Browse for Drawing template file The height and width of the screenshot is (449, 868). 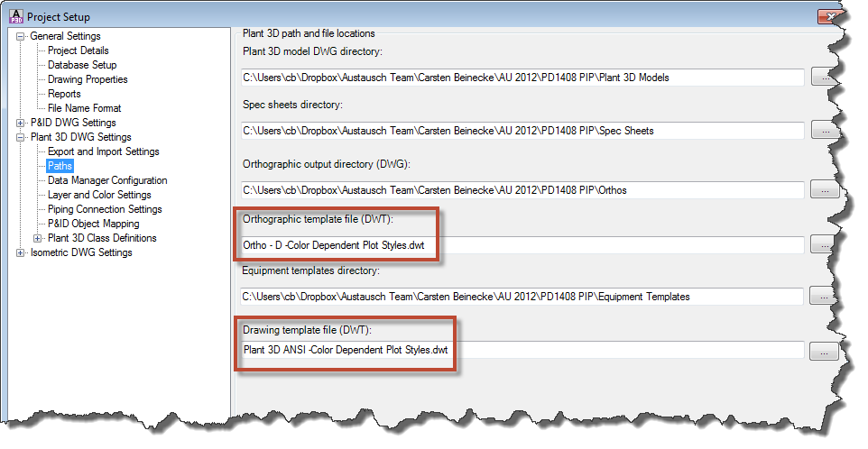[x=824, y=351]
